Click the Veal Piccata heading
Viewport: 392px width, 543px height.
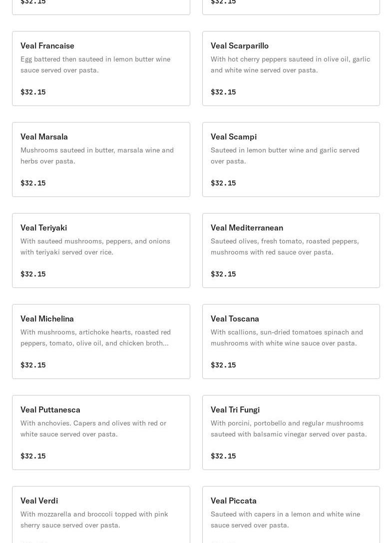pos(234,500)
